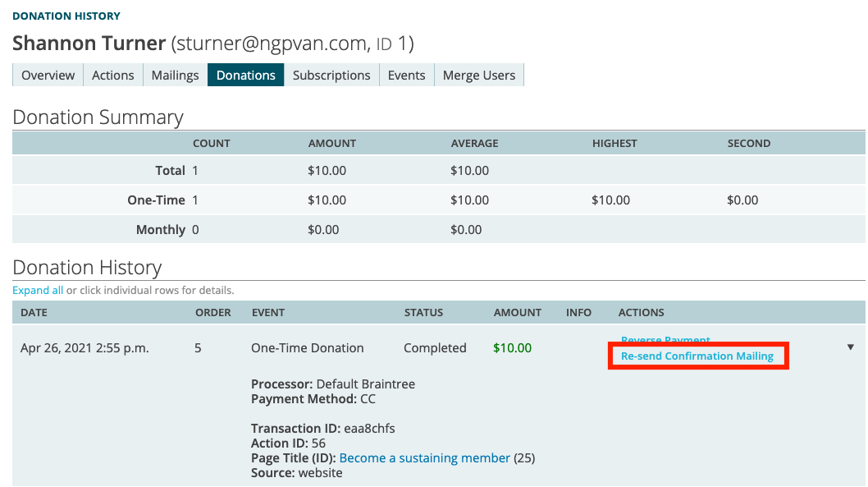Click the STATUS column header
Image resolution: width=868 pixels, height=487 pixels.
(423, 312)
